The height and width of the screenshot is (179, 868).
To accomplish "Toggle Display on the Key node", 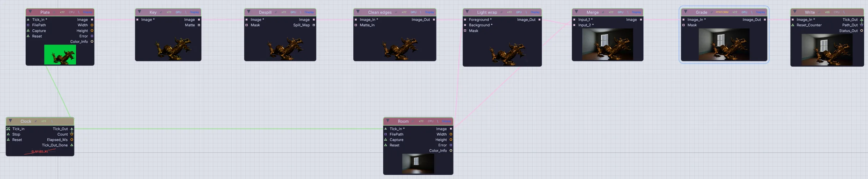I will point(194,12).
